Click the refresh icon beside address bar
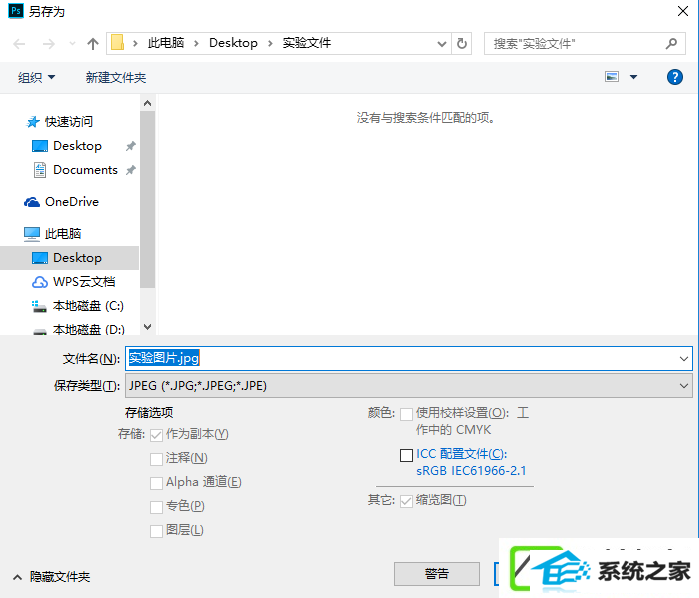The image size is (699, 598). [462, 43]
